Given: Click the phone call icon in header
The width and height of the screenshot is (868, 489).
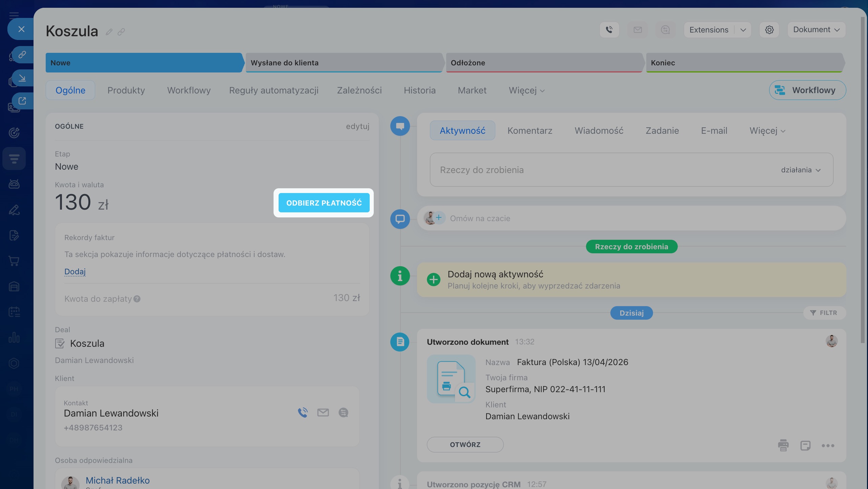Looking at the screenshot, I should (609, 30).
